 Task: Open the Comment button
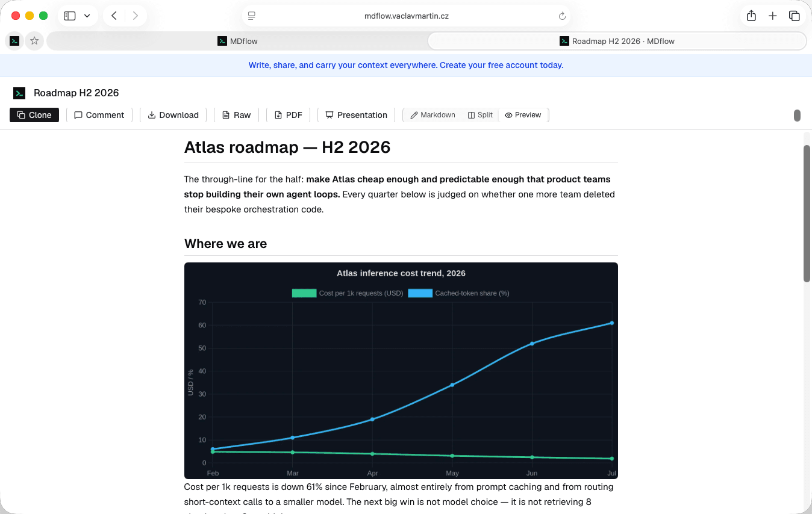[99, 115]
